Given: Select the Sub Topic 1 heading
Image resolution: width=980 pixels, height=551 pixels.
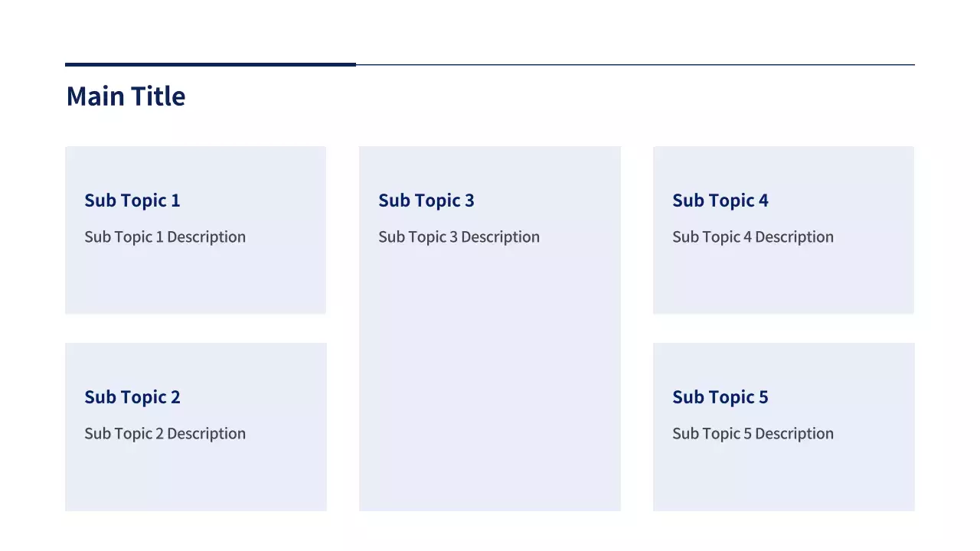Looking at the screenshot, I should [132, 201].
